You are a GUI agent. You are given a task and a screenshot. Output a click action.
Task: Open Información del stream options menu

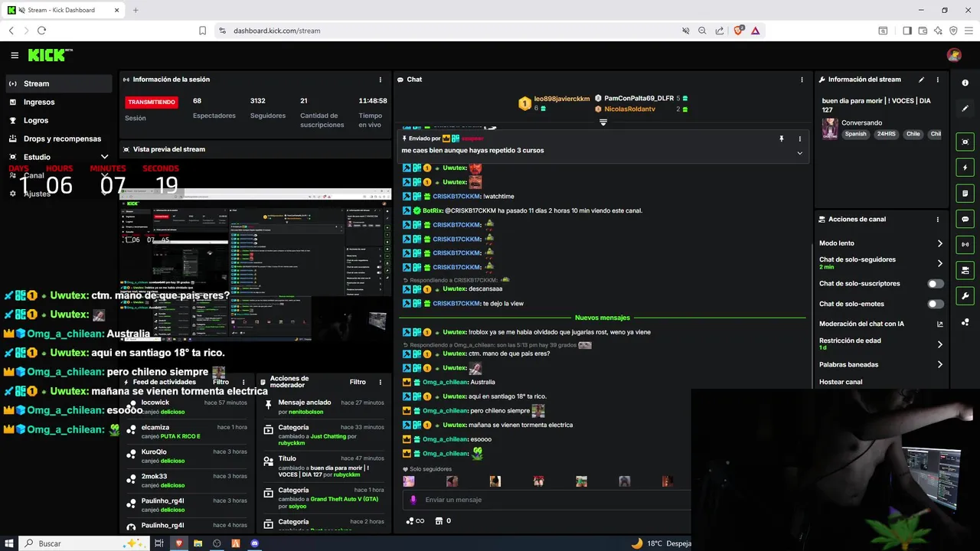coord(938,80)
